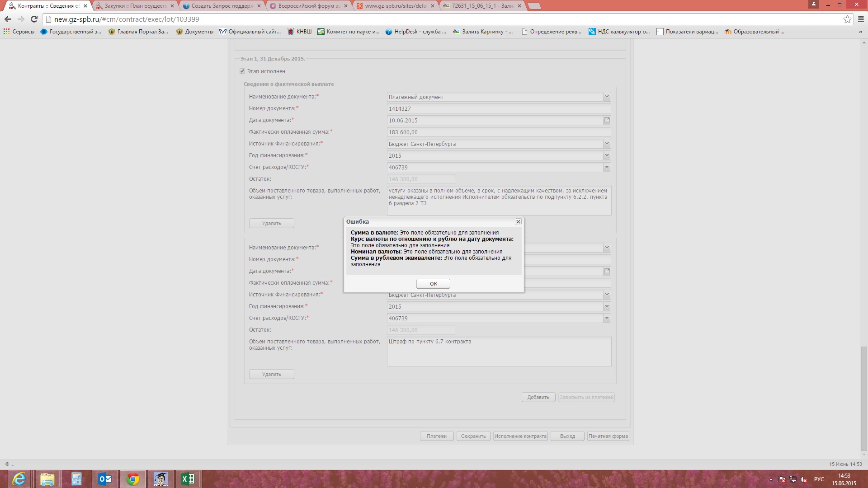Viewport: 868px width, 488px height.
Task: Open calendar picker beside date 10.06.2015
Action: coord(607,120)
